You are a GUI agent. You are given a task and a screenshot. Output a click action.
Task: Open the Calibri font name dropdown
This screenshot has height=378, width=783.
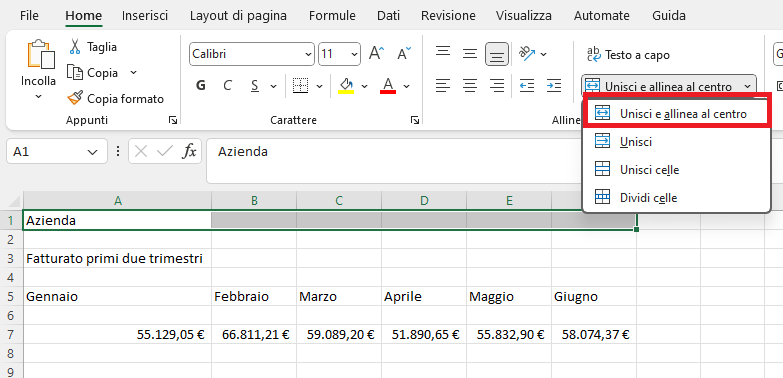pyautogui.click(x=308, y=54)
